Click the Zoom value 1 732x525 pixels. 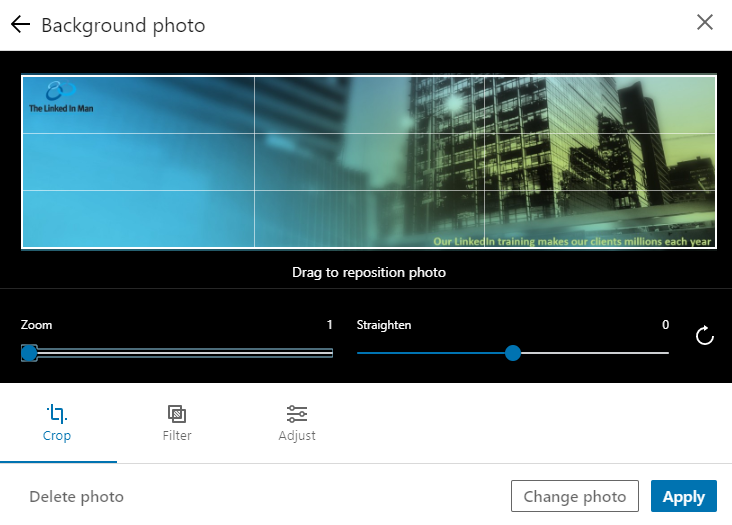click(330, 324)
